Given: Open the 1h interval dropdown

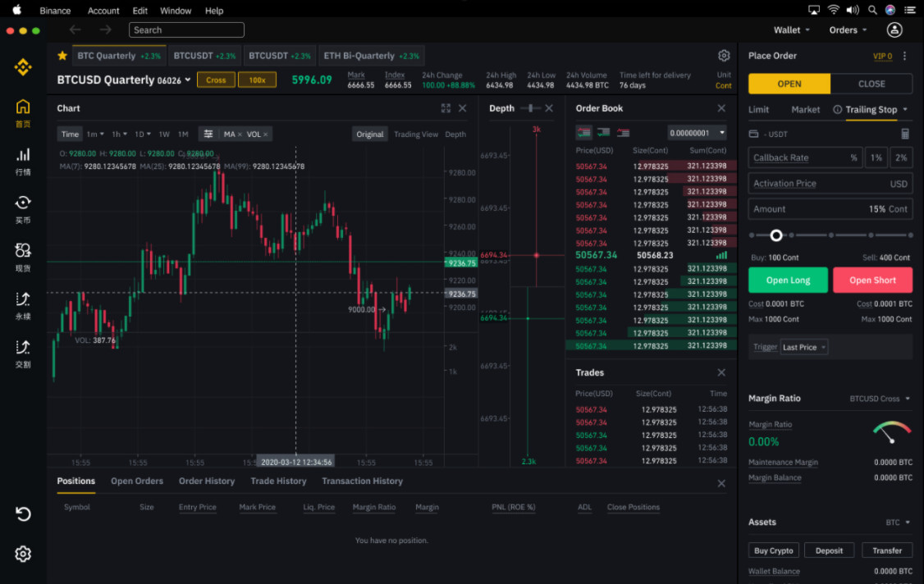Looking at the screenshot, I should (120, 135).
